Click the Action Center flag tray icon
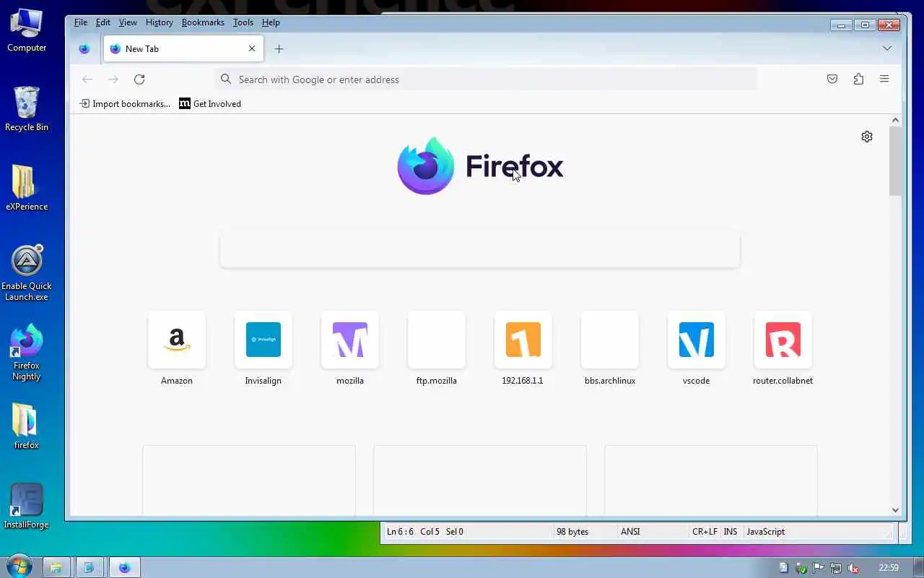This screenshot has height=578, width=924. click(819, 568)
